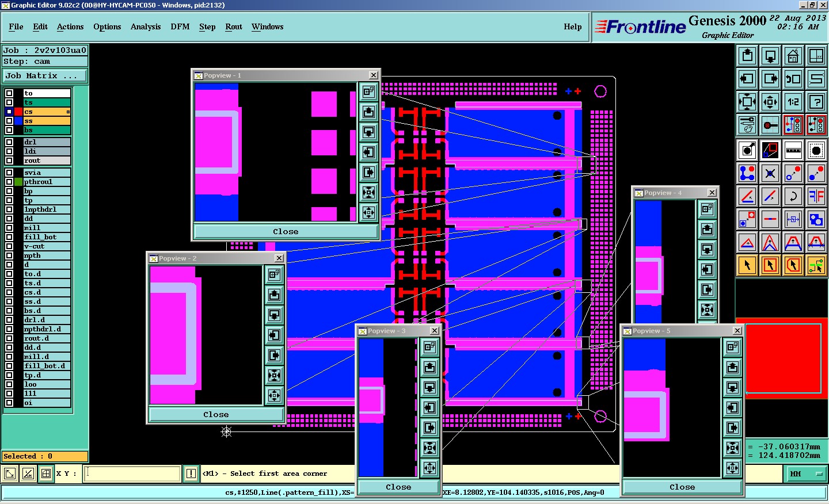Open the MM units dropdown

click(x=805, y=474)
